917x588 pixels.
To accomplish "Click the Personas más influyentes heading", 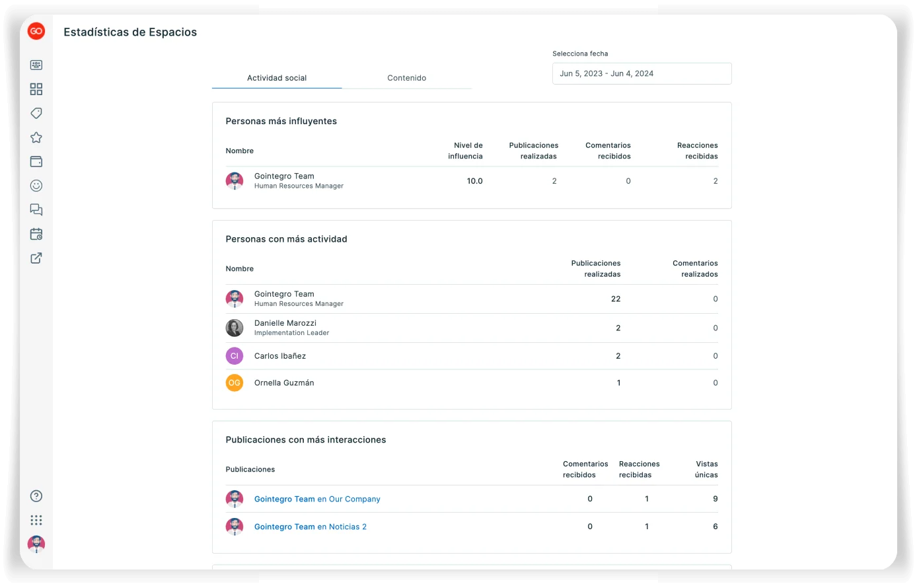I will tap(281, 122).
